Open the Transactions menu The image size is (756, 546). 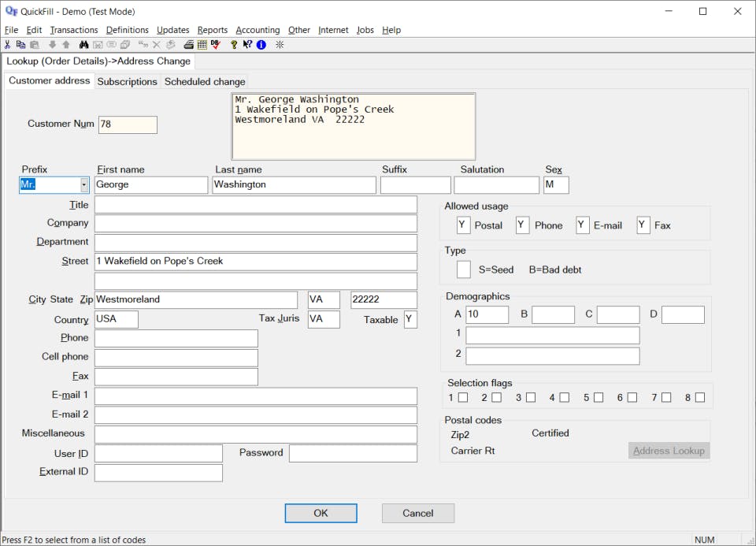coord(74,30)
